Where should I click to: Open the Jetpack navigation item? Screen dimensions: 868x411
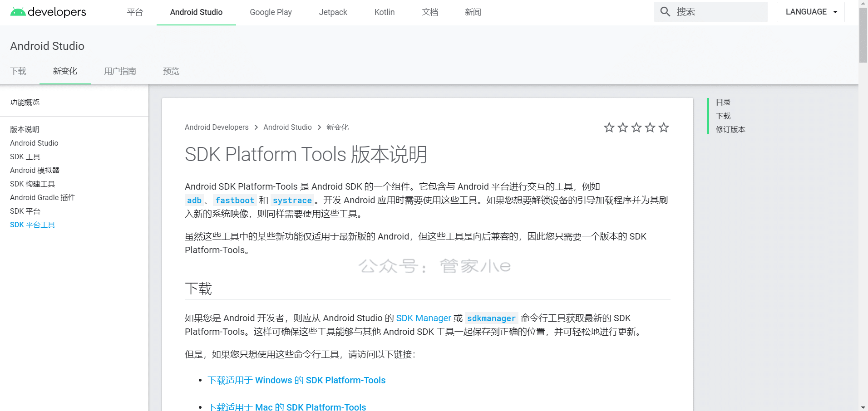tap(333, 12)
